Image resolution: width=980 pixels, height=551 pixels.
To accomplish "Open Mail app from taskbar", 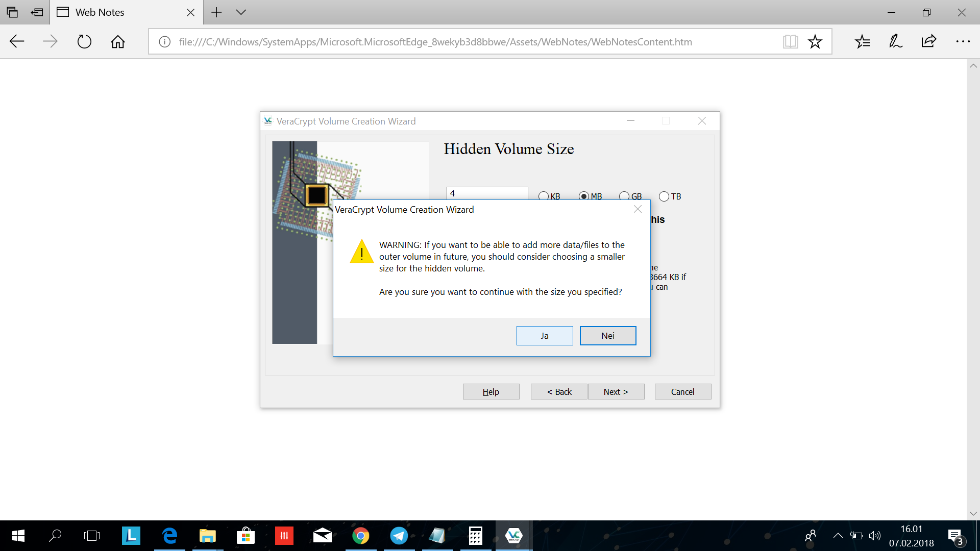I will (x=323, y=536).
